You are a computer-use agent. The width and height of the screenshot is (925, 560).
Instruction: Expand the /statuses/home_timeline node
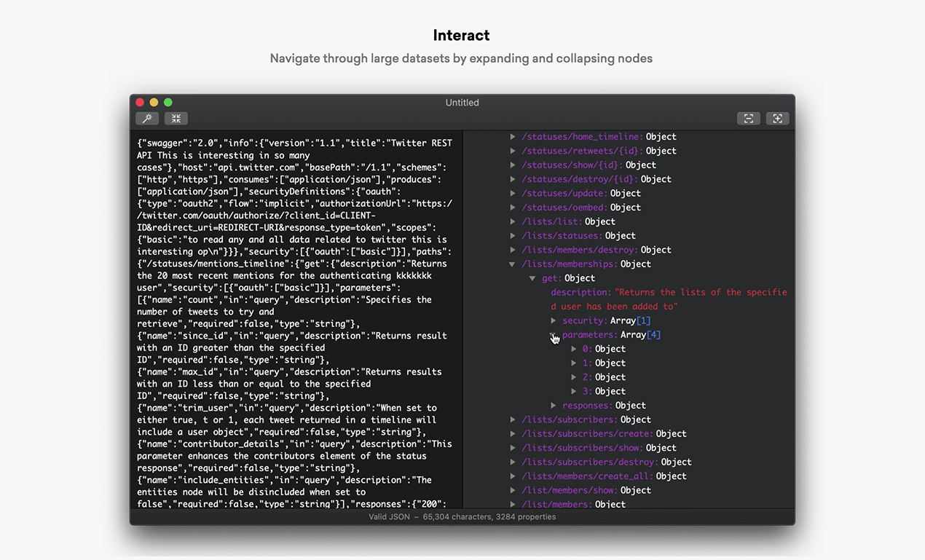(x=513, y=136)
